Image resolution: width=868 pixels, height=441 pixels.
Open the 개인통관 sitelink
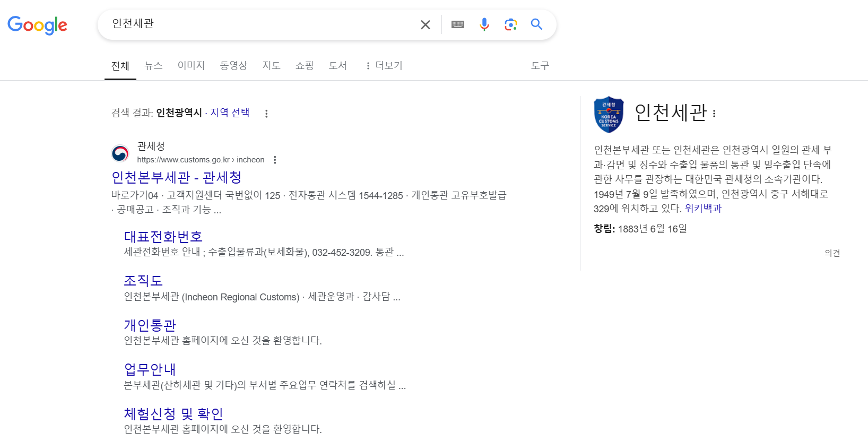tap(150, 325)
